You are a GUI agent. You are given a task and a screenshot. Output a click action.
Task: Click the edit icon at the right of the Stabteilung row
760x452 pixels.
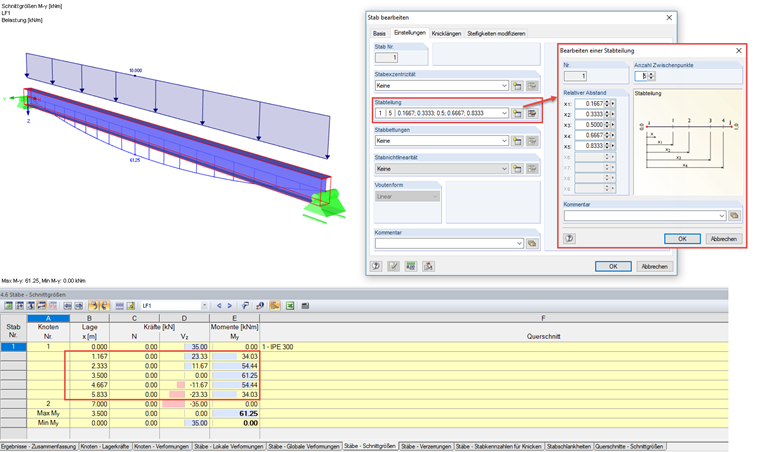[x=532, y=113]
